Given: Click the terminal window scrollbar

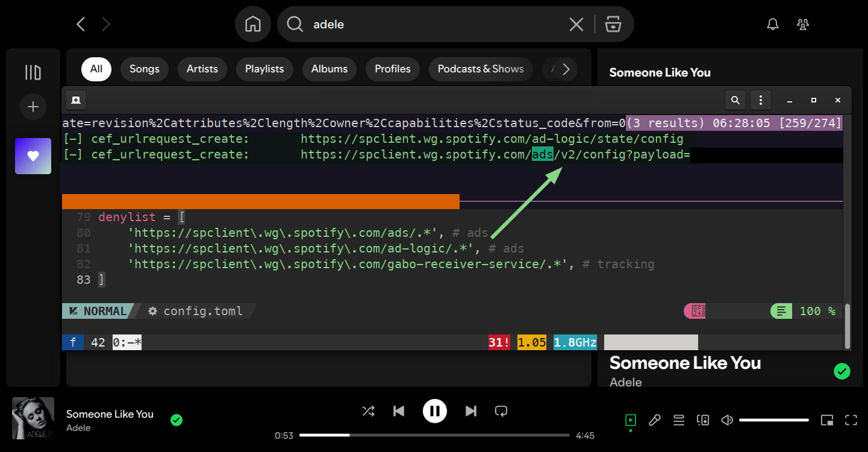Looking at the screenshot, I should [x=848, y=325].
